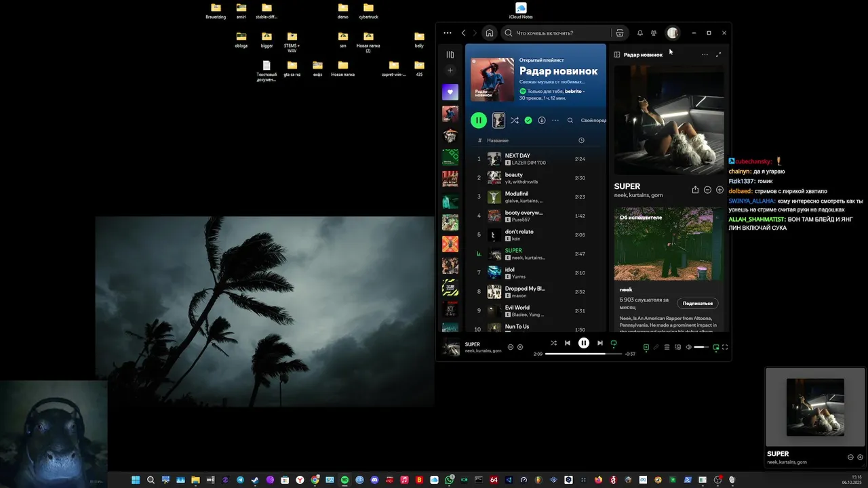Skip to previous track
868x488 pixels.
pyautogui.click(x=568, y=343)
